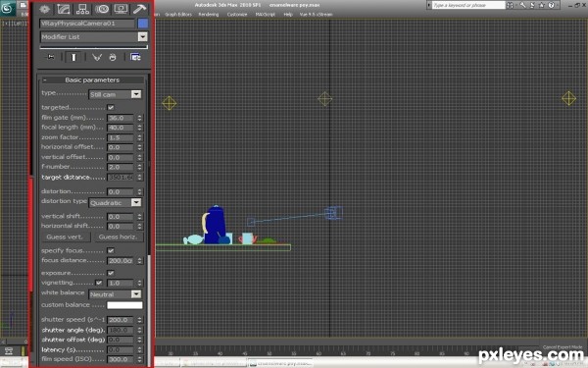
Task: Click vertical shift spinner arrows
Action: 139,217
